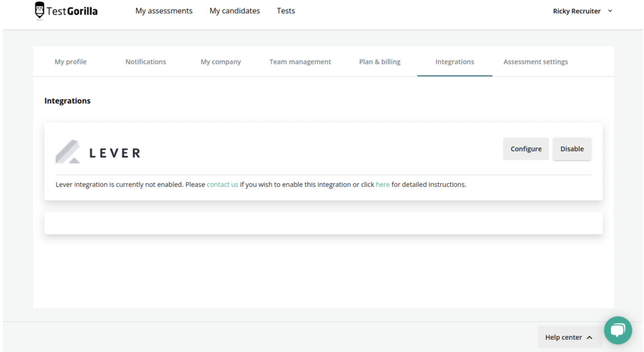View the Plan & billing tab
Image resolution: width=644 pixels, height=352 pixels.
(x=380, y=61)
